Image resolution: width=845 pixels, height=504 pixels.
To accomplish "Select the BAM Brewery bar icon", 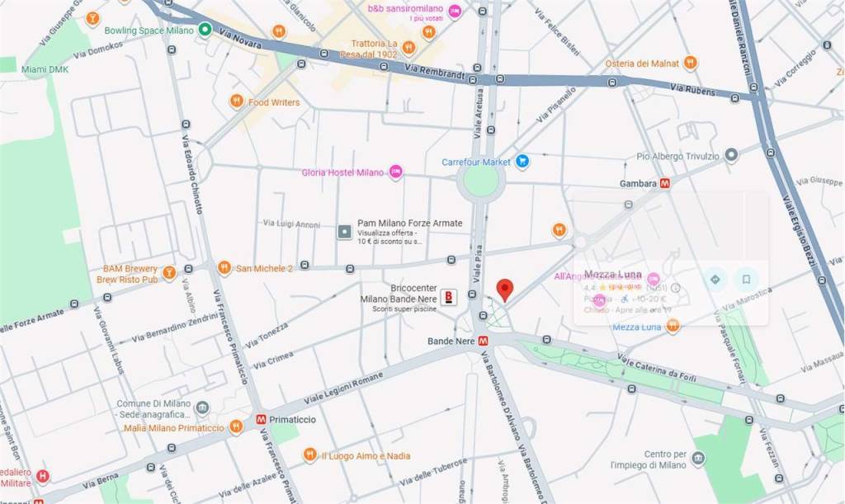I will coord(169,273).
